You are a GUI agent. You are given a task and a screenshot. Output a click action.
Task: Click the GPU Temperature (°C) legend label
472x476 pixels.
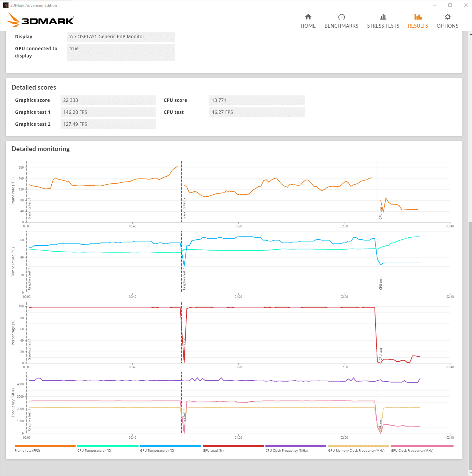click(157, 451)
